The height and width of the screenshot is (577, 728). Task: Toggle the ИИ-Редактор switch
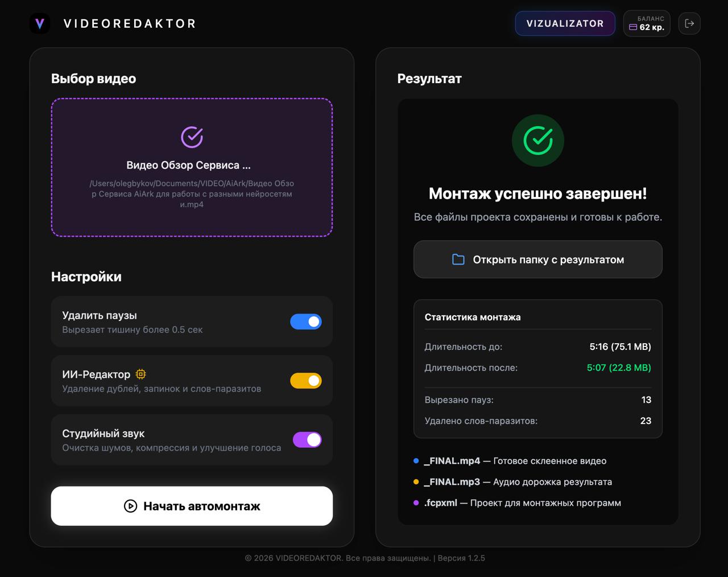306,381
